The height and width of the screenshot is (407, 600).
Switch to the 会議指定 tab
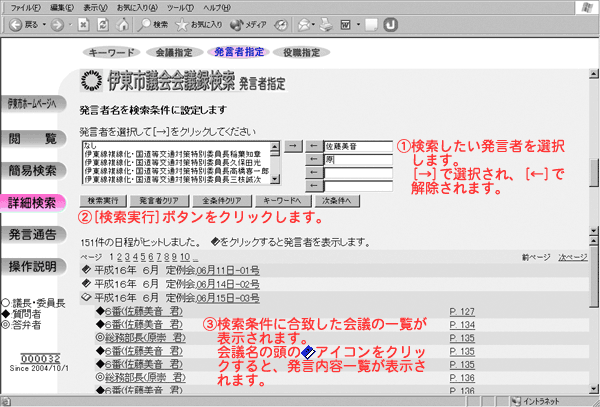click(x=169, y=51)
